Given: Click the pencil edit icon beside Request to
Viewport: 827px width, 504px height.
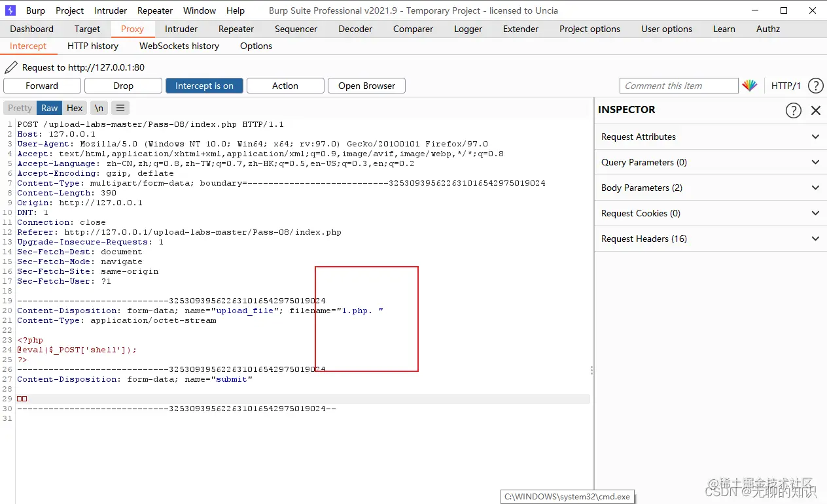Looking at the screenshot, I should (11, 67).
